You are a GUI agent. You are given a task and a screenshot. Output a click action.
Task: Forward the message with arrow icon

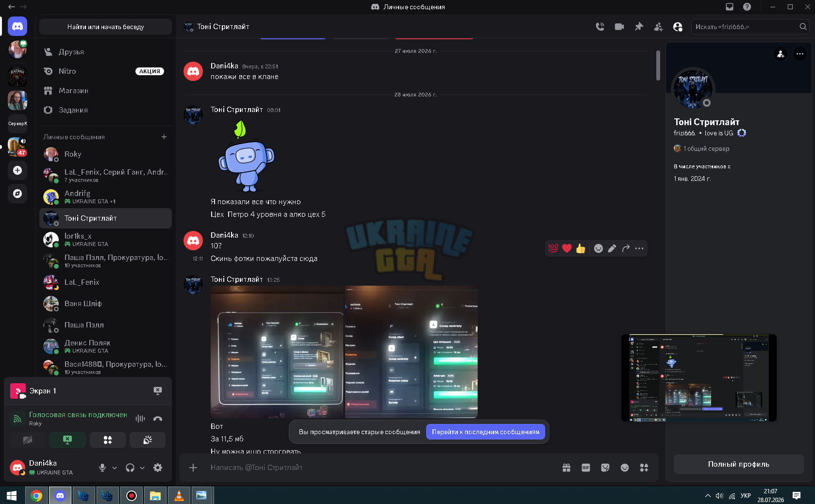pyautogui.click(x=626, y=248)
